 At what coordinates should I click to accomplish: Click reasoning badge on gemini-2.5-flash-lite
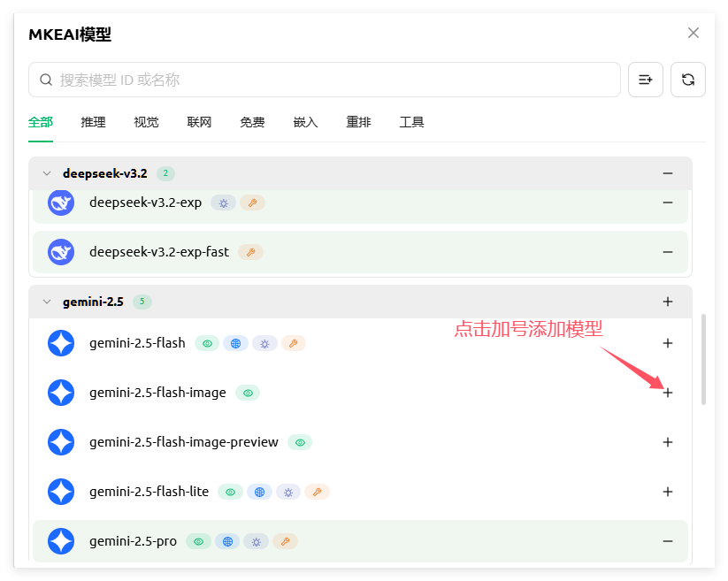click(x=288, y=492)
